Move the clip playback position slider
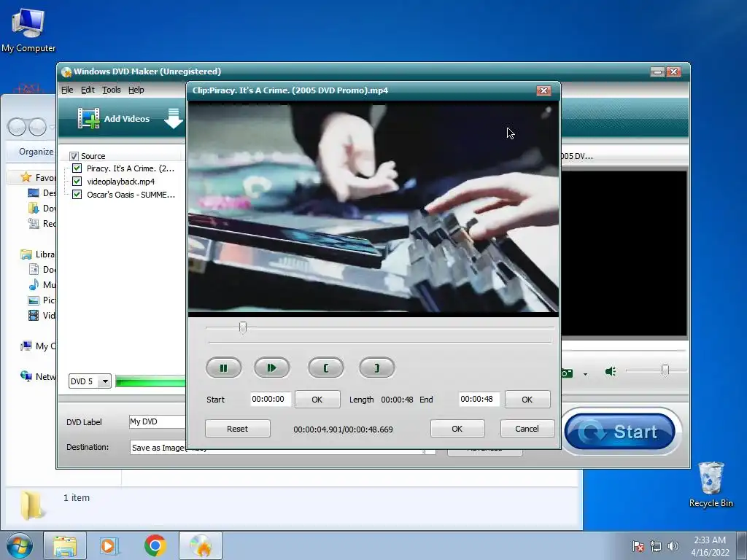 click(x=242, y=327)
